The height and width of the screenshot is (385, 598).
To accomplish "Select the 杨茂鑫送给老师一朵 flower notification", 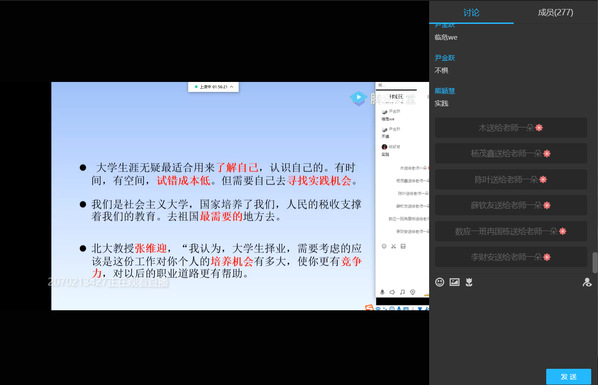I will 511,153.
